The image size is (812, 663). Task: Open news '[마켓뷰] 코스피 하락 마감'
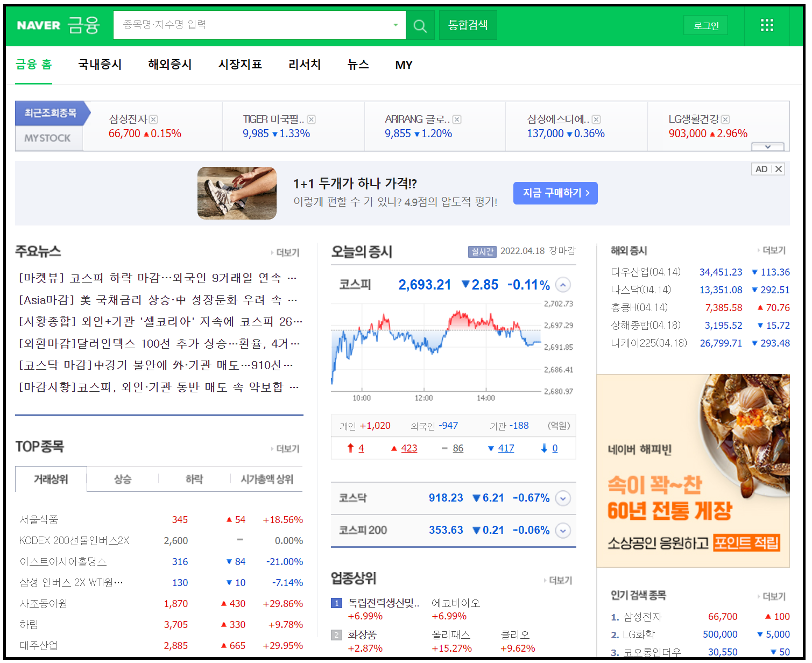(158, 278)
